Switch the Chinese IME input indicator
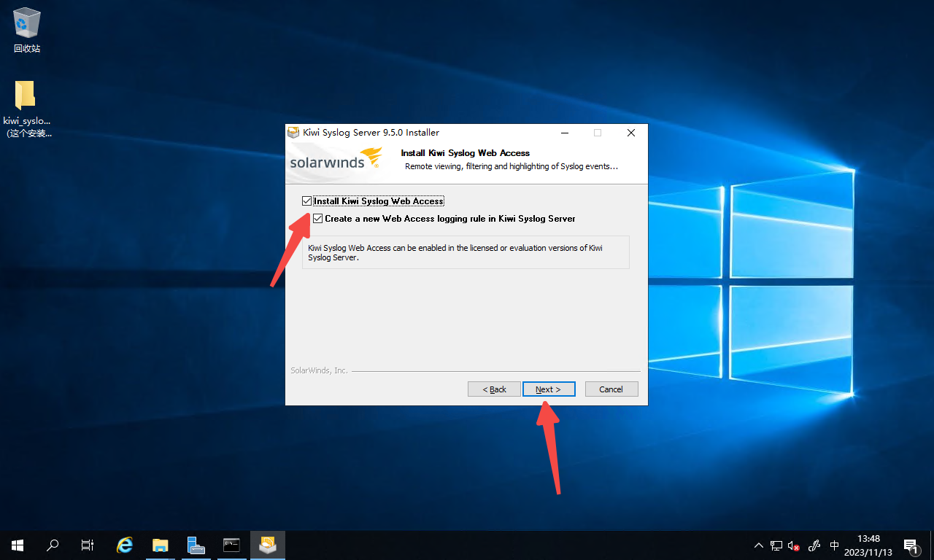The width and height of the screenshot is (934, 560). 835,545
